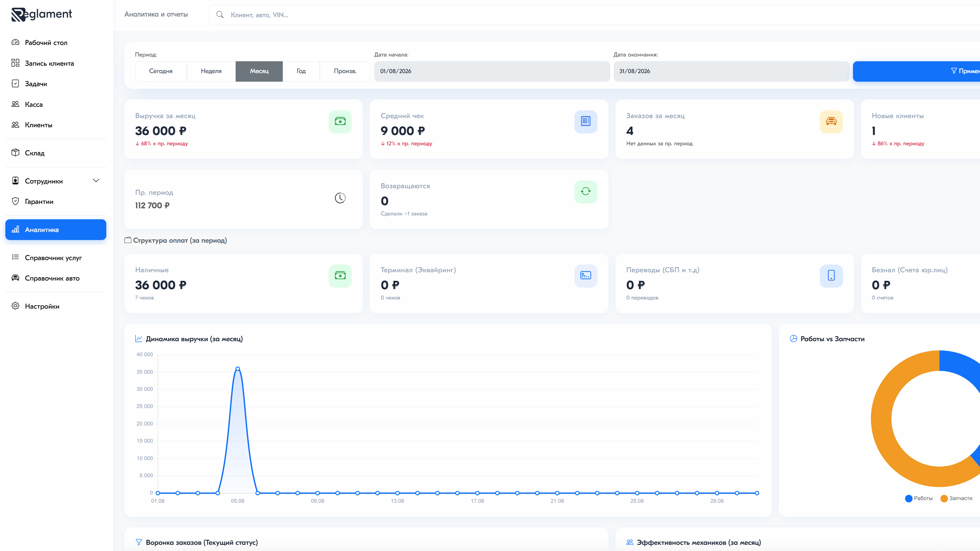Click the Задачи checklist icon
Screen dimensions: 980x551
(15, 83)
